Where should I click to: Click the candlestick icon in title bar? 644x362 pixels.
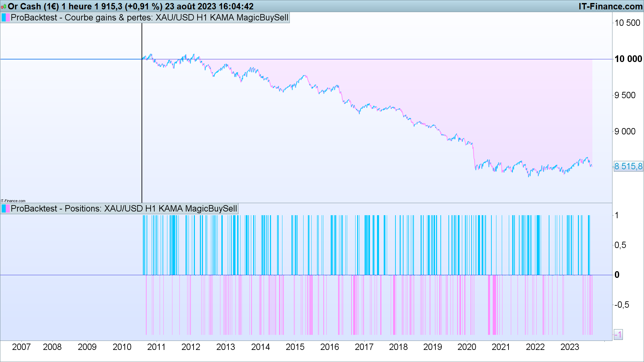[4, 7]
